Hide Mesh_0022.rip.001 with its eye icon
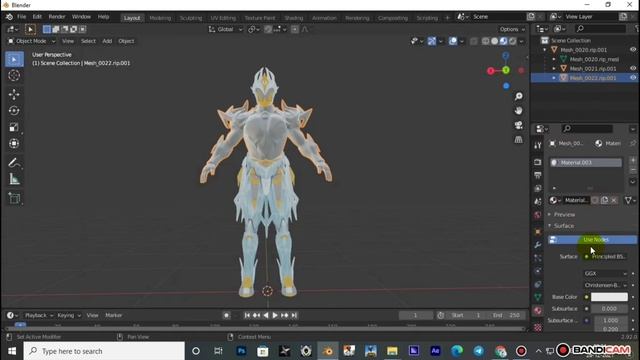Screen dimensions: 640x360 [633, 78]
